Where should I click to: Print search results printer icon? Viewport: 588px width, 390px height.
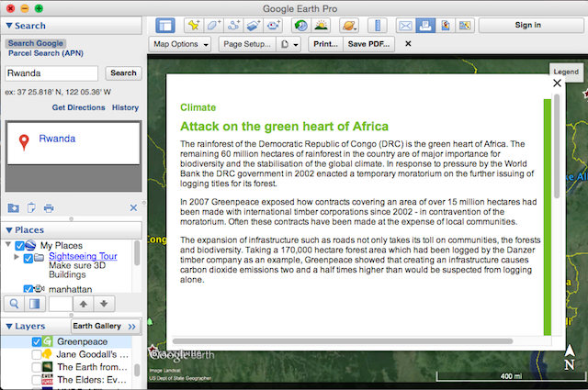[x=49, y=208]
